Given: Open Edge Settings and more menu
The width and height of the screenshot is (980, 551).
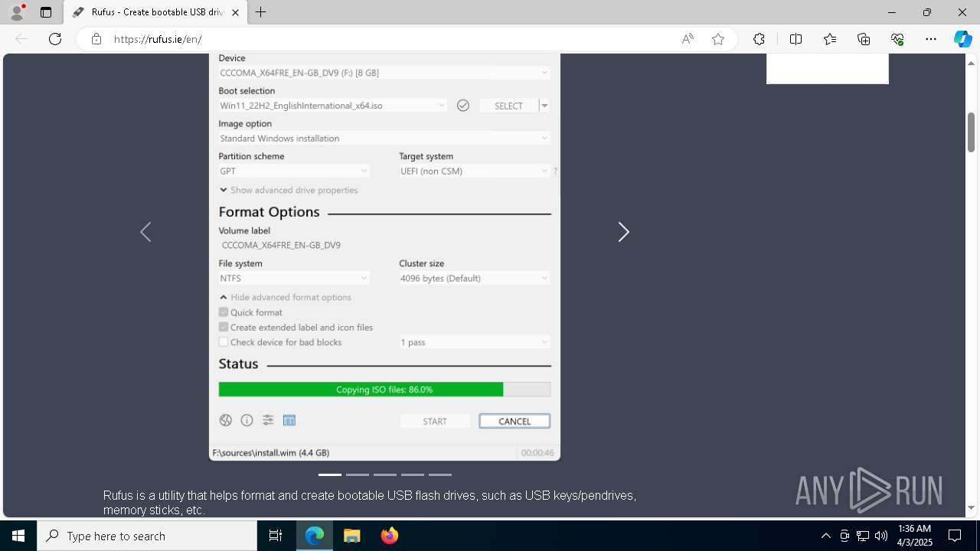Looking at the screenshot, I should [931, 39].
